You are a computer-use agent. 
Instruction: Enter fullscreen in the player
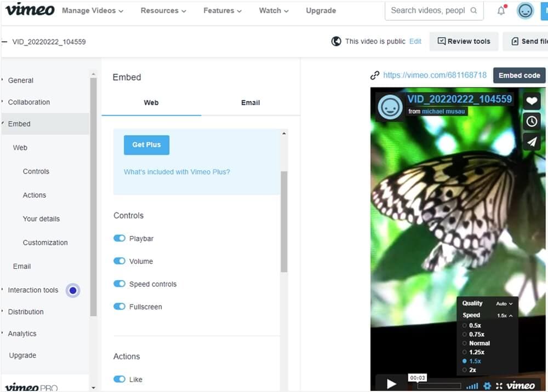pos(499,386)
